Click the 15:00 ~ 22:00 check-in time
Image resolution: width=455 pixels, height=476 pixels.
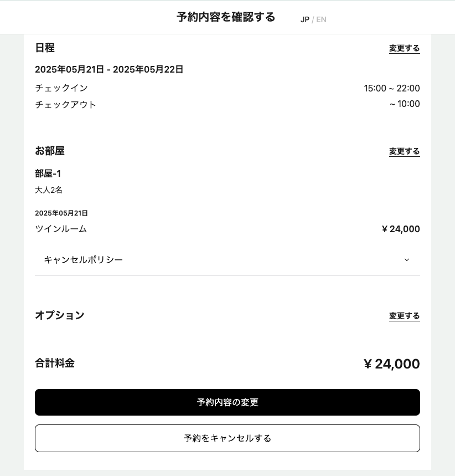tap(391, 89)
